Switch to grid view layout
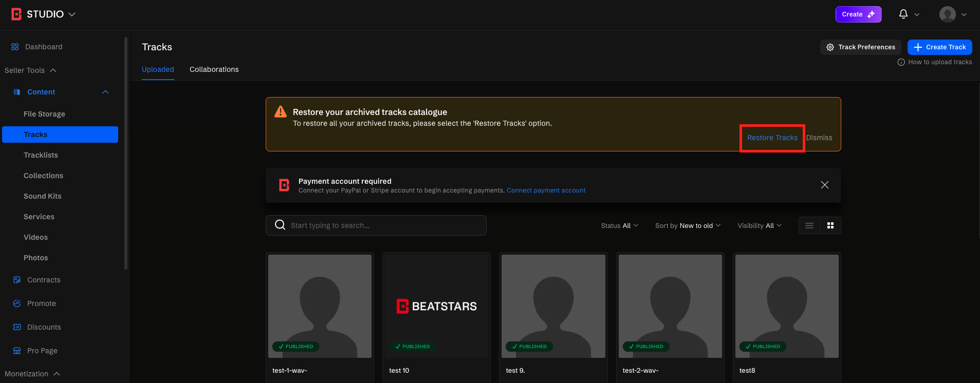The width and height of the screenshot is (980, 383). pos(830,225)
